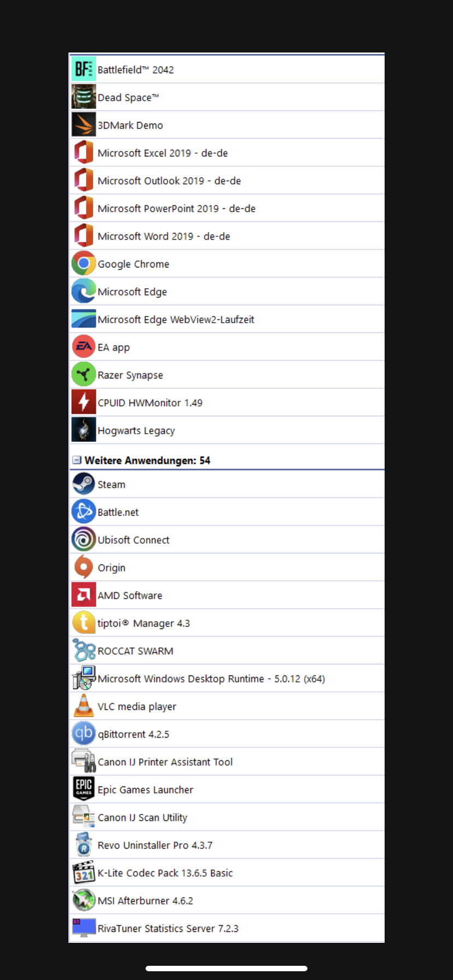Tap the home indicator bar at bottom
This screenshot has height=980, width=453.
click(226, 969)
